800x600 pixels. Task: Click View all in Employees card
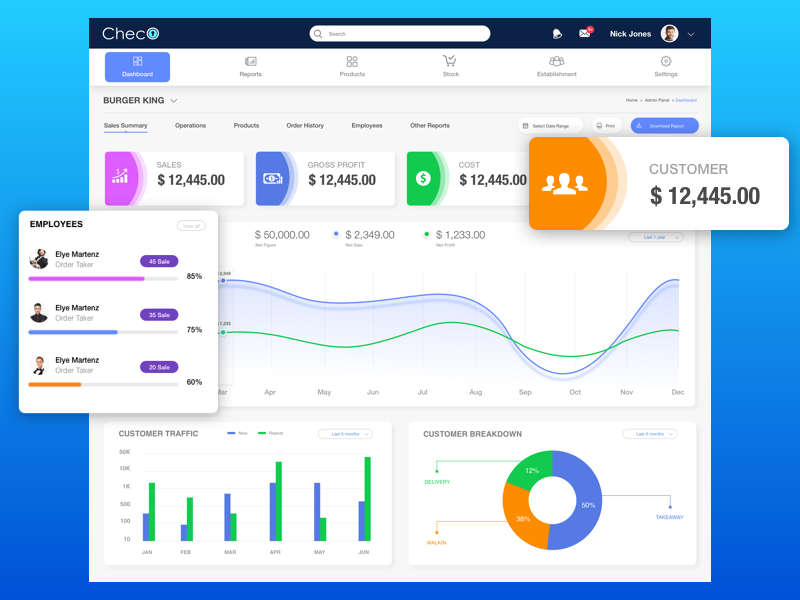[x=191, y=226]
